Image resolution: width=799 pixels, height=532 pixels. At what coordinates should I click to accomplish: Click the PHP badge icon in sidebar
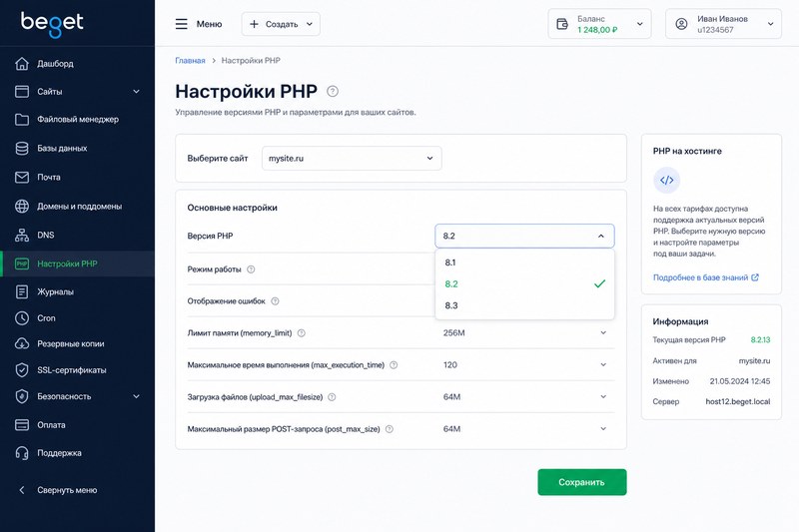tap(22, 264)
